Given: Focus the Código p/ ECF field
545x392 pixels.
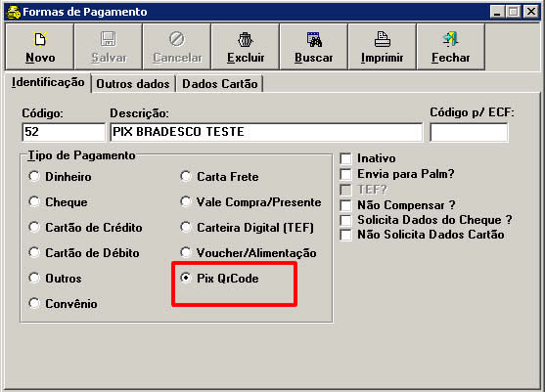Looking at the screenshot, I should coord(469,132).
